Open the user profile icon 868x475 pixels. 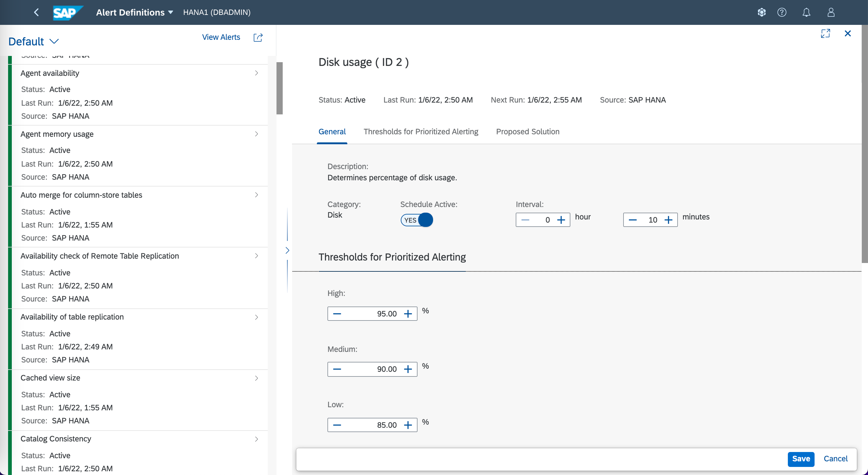831,12
